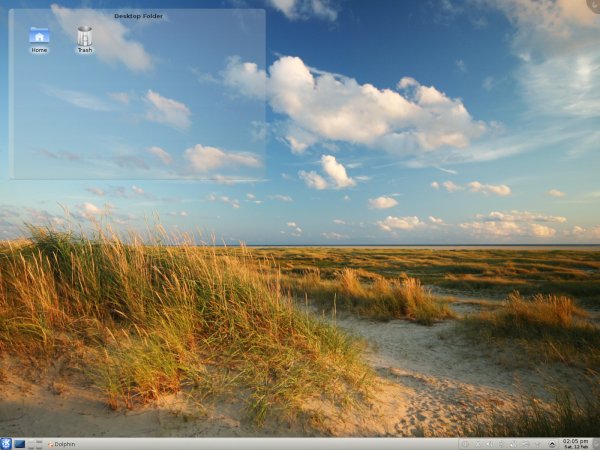Viewport: 600px width, 450px height.
Task: Open the clock showing 02:05 pm
Action: pos(576,444)
